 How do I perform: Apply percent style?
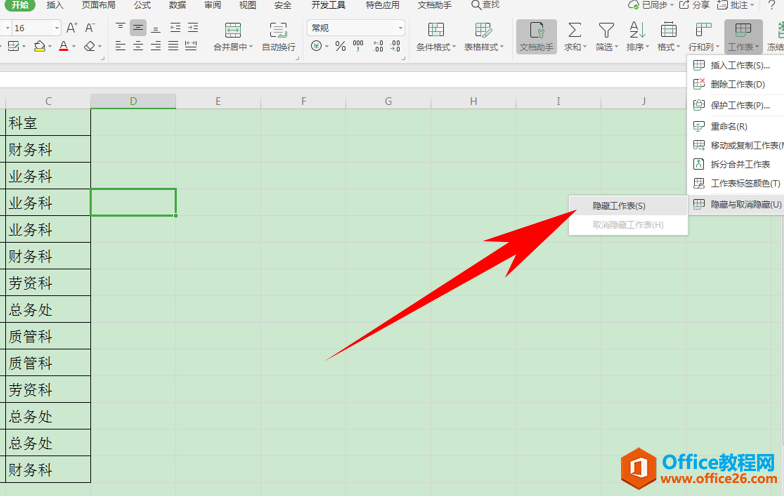coord(340,46)
